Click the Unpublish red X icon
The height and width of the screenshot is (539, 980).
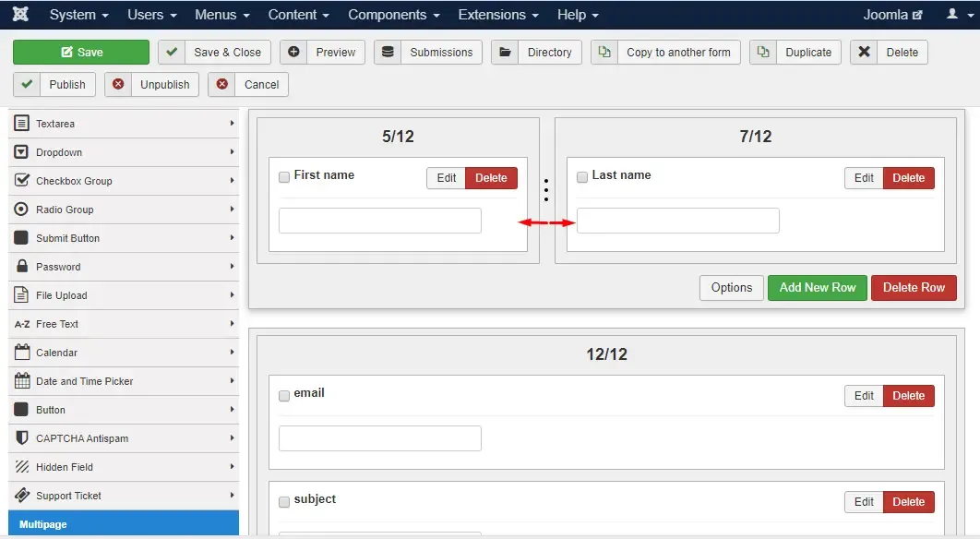pyautogui.click(x=118, y=84)
